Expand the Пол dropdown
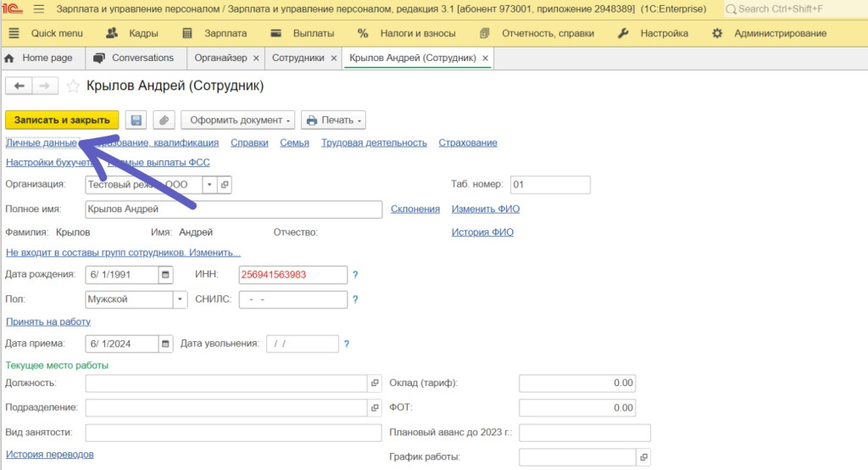 tap(180, 299)
